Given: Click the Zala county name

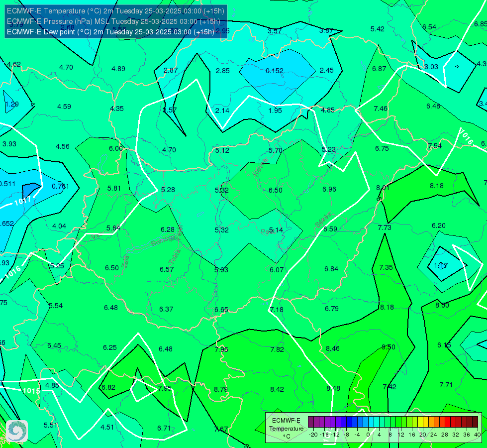Looking at the screenshot, I should [x=125, y=261].
